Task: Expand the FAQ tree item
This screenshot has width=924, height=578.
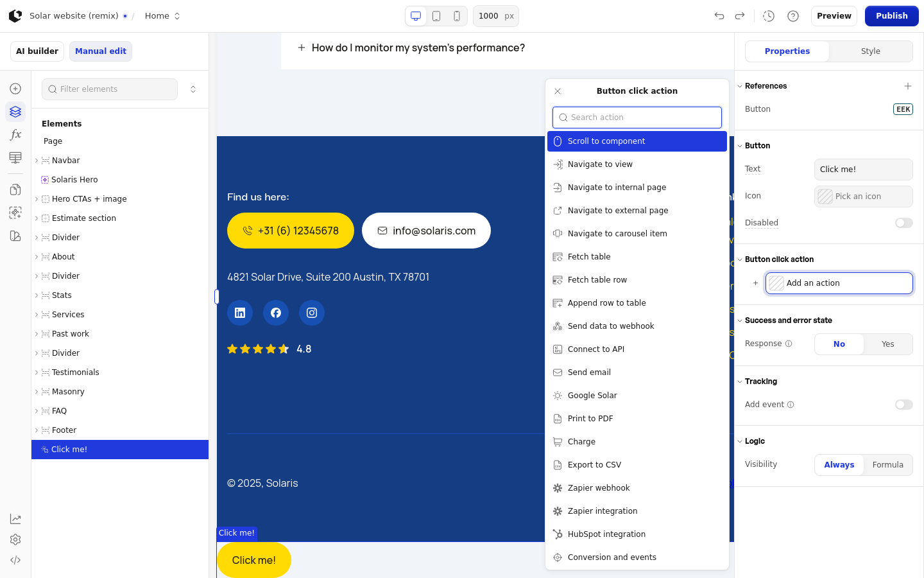Action: point(37,411)
